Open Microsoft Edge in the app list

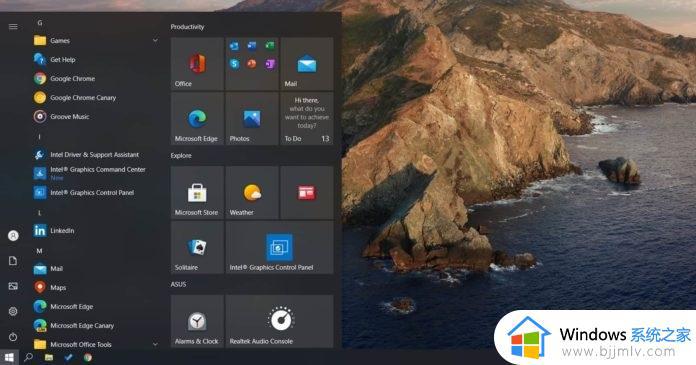[x=96, y=306]
